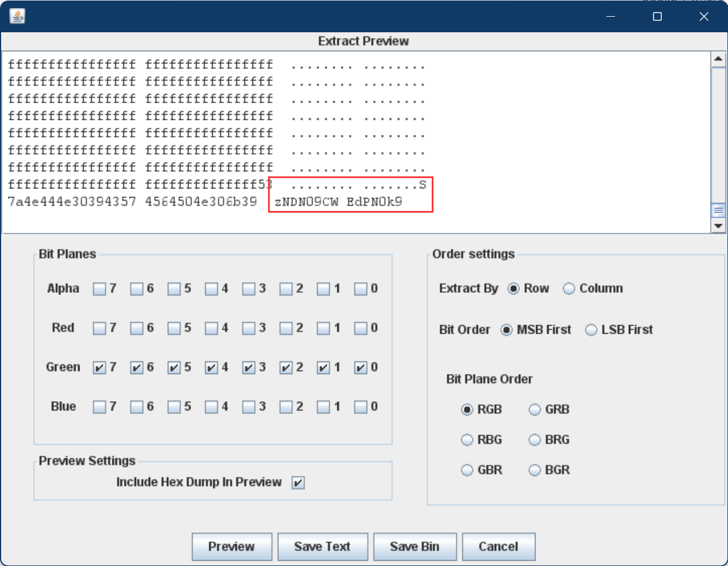Check Blue bit plane 6
Image resolution: width=728 pixels, height=566 pixels.
(137, 407)
